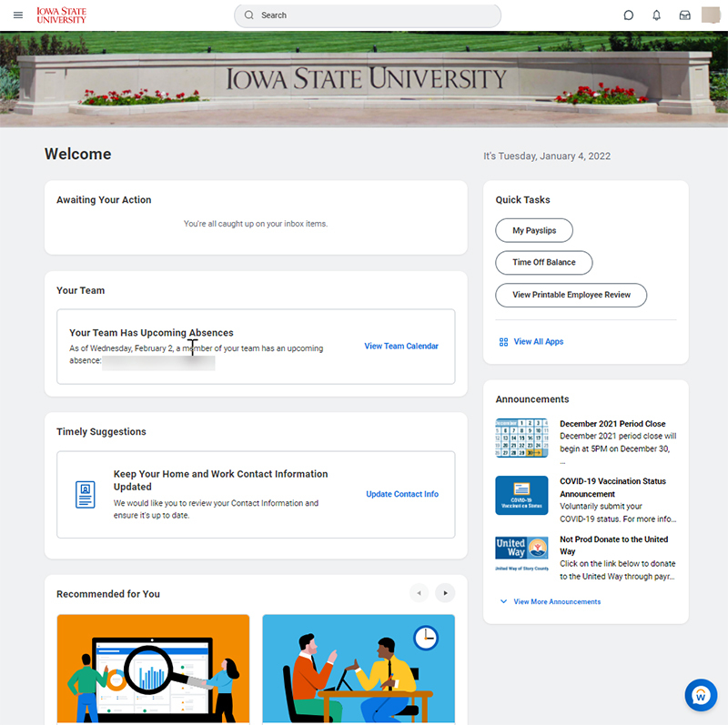Open Time Off Balance quick task

[x=543, y=263]
